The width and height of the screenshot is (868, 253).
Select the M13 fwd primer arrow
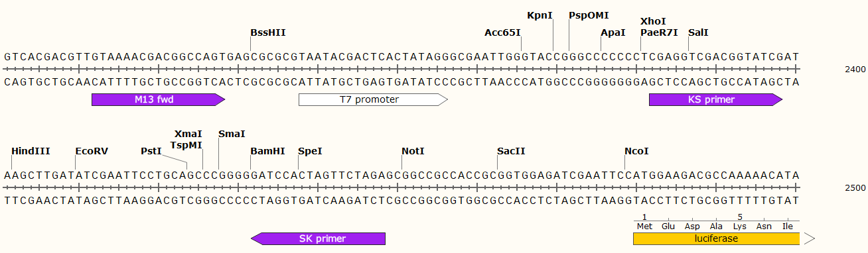(159, 100)
